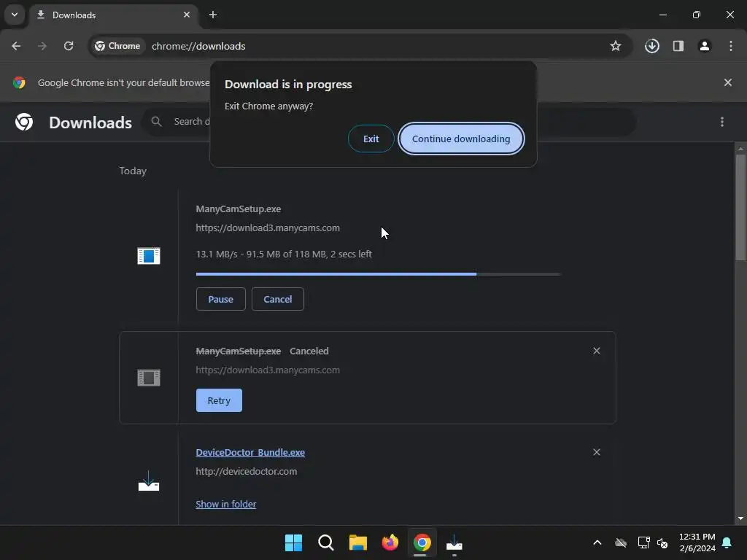Click the canceled ManyCamSetup.exe file icon
This screenshot has height=560, width=747.
pyautogui.click(x=149, y=378)
